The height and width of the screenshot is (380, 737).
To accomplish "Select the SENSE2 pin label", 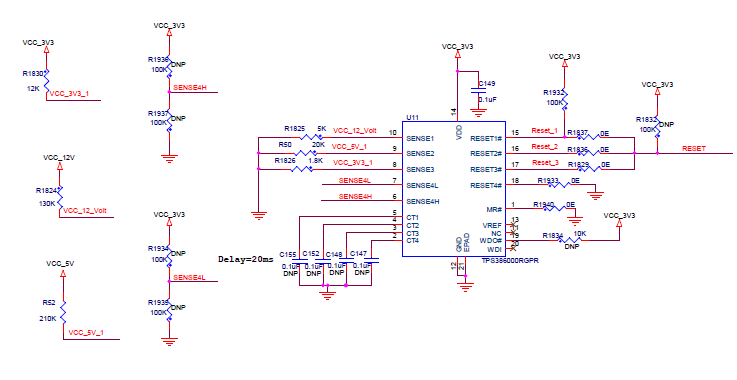I will point(420,153).
